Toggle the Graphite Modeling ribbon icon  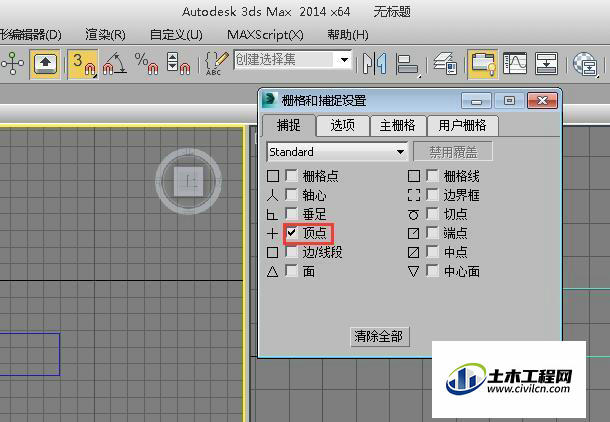coord(482,64)
